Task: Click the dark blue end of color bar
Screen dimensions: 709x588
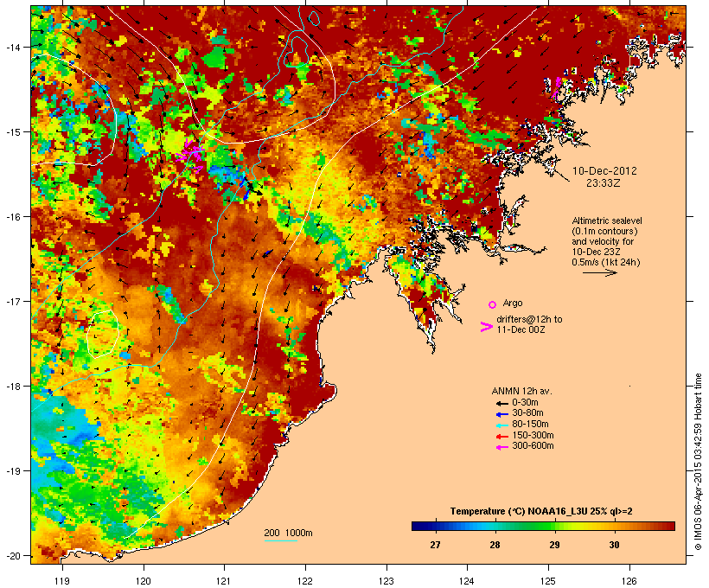Action: point(418,526)
